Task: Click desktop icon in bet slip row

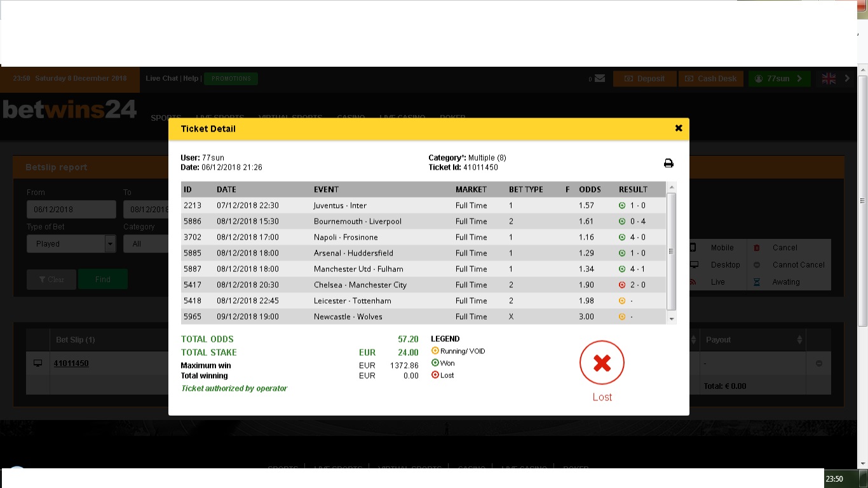Action: pos(37,363)
